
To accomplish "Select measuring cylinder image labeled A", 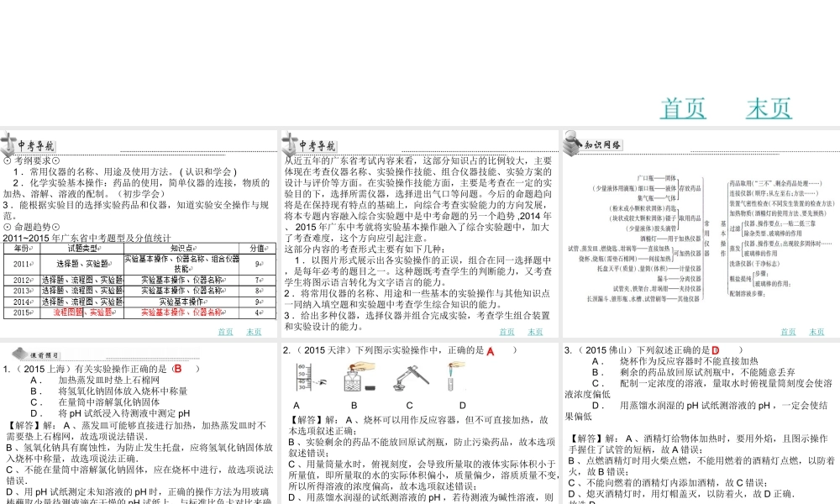I will [x=310, y=378].
